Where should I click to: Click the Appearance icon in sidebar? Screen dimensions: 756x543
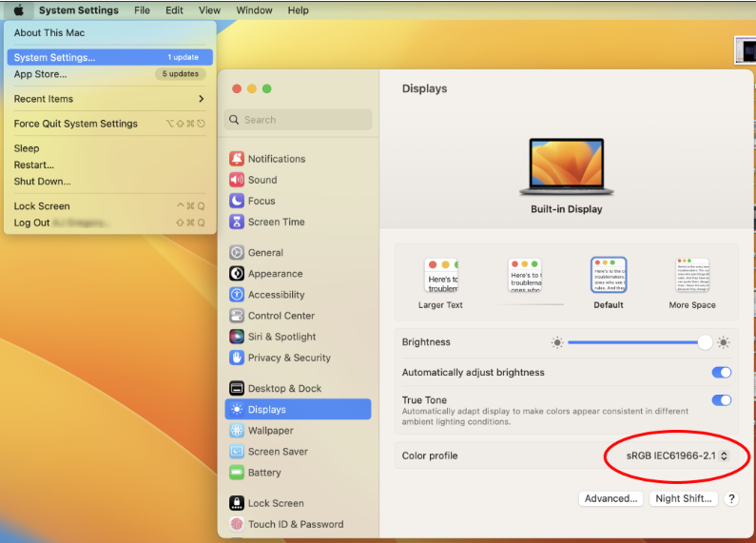tap(236, 274)
